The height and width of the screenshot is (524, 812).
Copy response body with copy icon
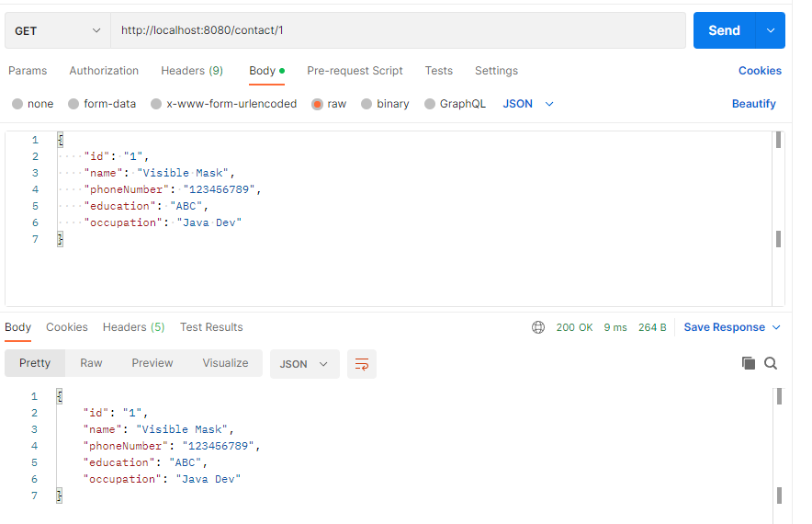749,363
